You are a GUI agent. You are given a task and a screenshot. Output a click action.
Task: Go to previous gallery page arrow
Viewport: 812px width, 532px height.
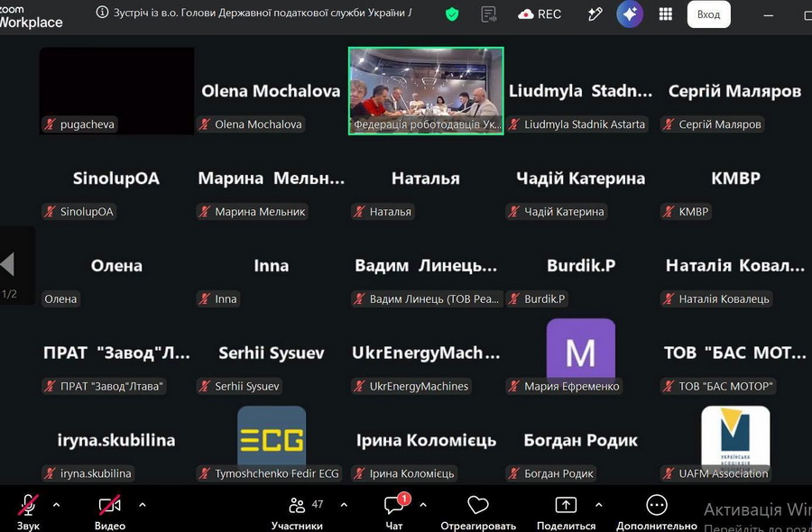(7, 264)
